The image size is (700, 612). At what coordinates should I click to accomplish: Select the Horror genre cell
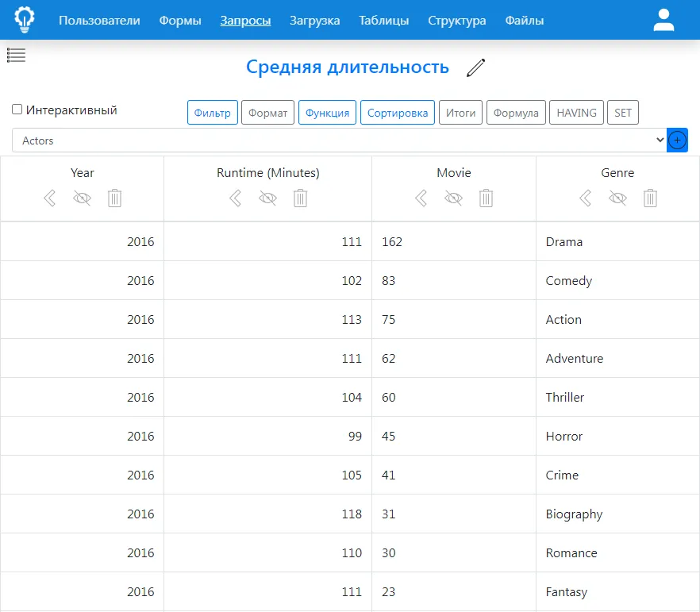tap(617, 436)
